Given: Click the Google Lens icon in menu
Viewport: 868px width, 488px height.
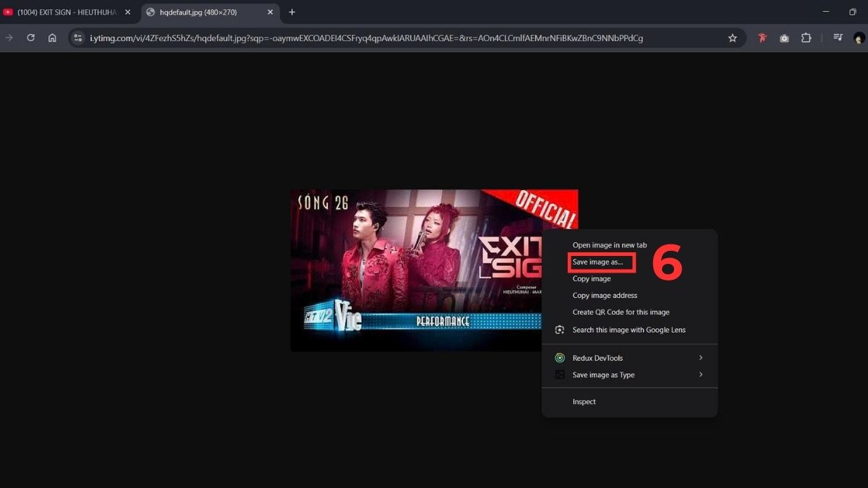Looking at the screenshot, I should [x=559, y=330].
